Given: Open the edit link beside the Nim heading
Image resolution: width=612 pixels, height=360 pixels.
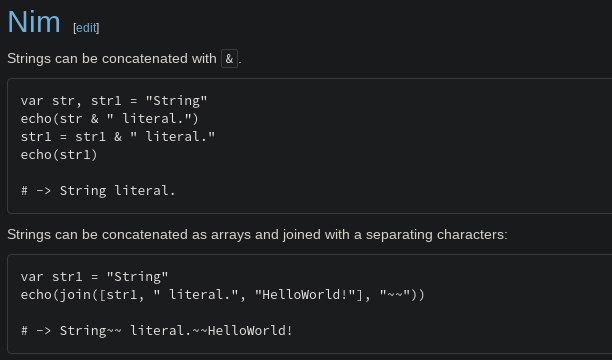Looking at the screenshot, I should 86,28.
